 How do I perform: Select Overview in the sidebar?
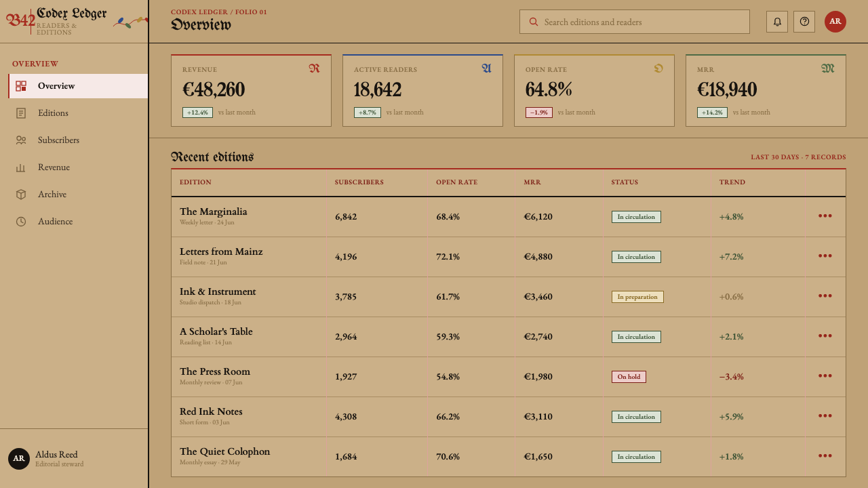(x=78, y=86)
